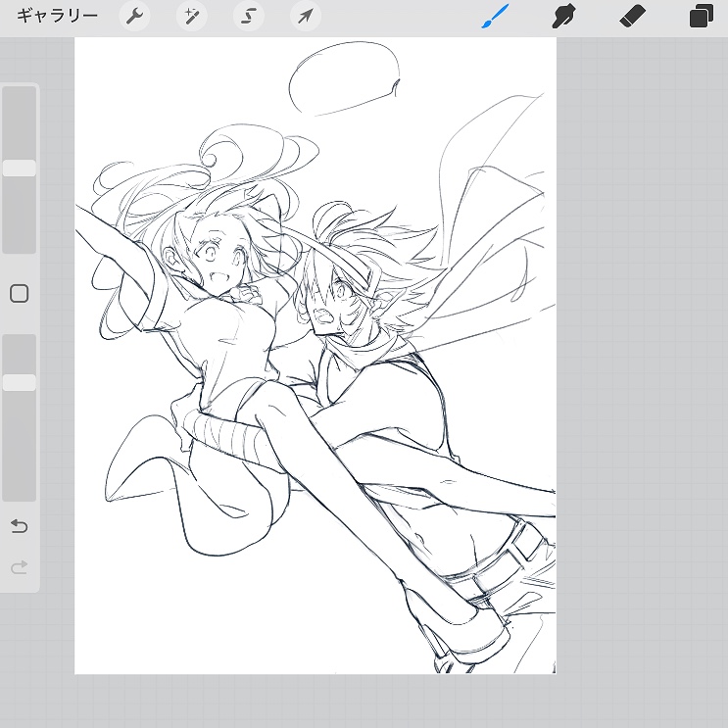Activate the S-shaped Selection tool

[x=249, y=17]
